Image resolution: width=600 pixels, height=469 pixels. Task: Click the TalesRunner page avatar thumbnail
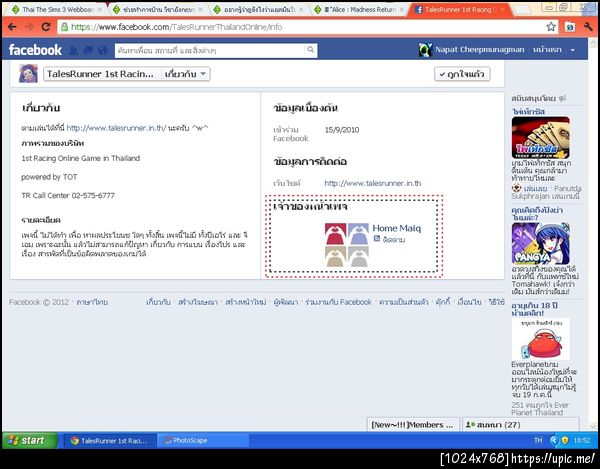pyautogui.click(x=28, y=73)
